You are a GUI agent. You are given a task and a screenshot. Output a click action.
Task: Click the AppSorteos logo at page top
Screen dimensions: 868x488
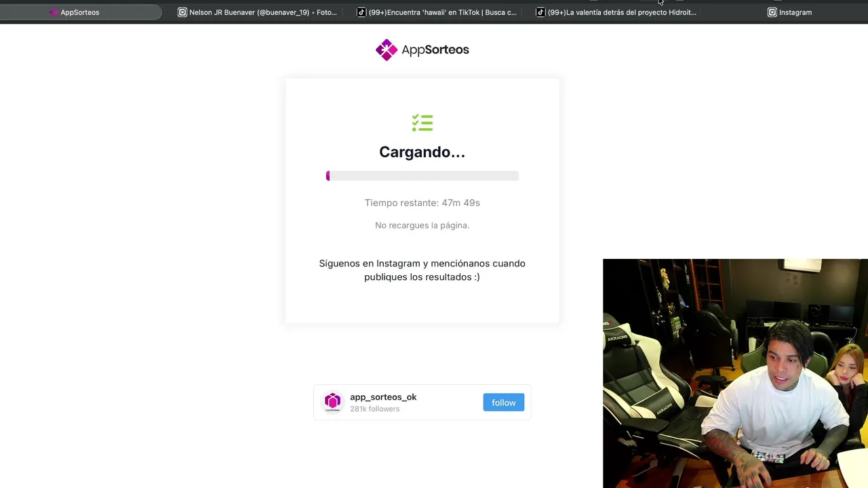422,49
